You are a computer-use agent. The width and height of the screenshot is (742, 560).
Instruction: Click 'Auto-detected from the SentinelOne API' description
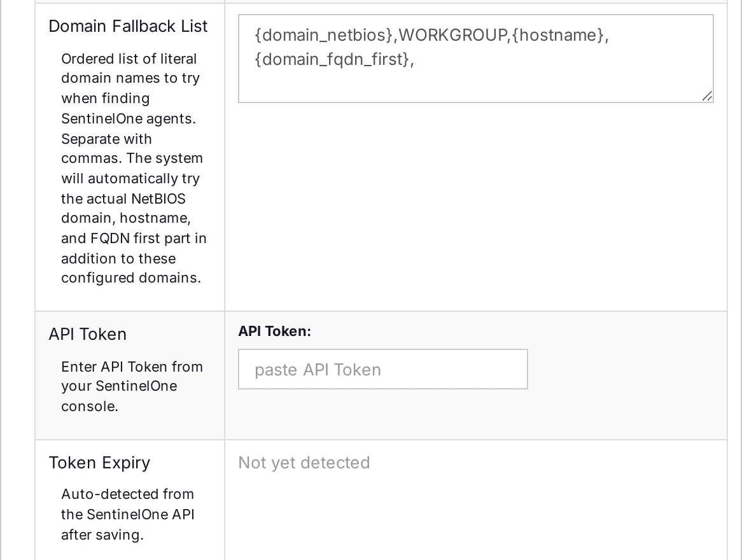pos(128,514)
